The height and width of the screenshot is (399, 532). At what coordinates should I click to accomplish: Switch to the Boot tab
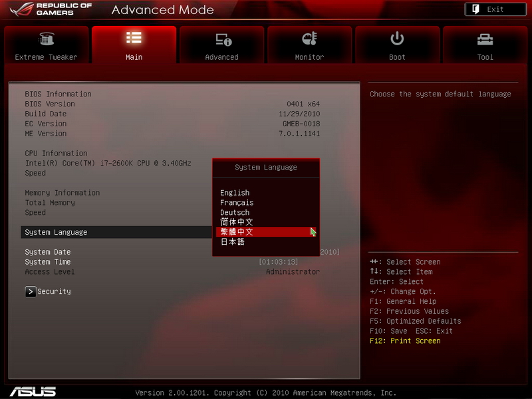(397, 45)
